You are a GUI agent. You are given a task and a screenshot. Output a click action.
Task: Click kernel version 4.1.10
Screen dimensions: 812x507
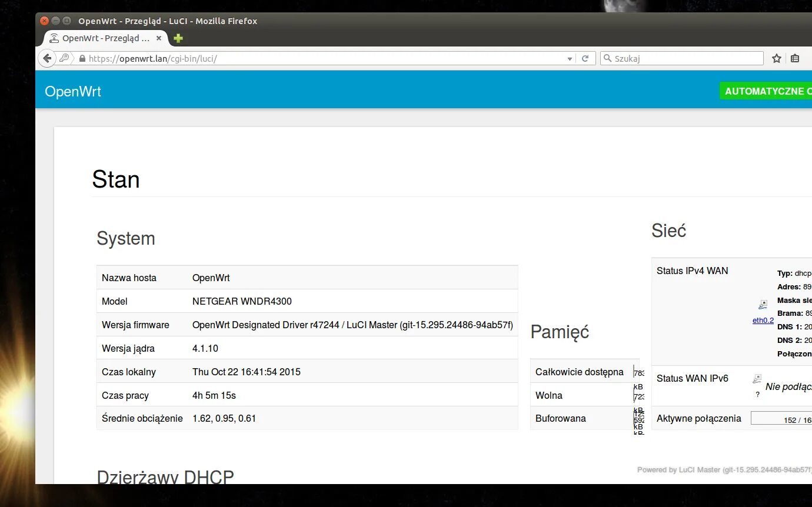coord(205,348)
